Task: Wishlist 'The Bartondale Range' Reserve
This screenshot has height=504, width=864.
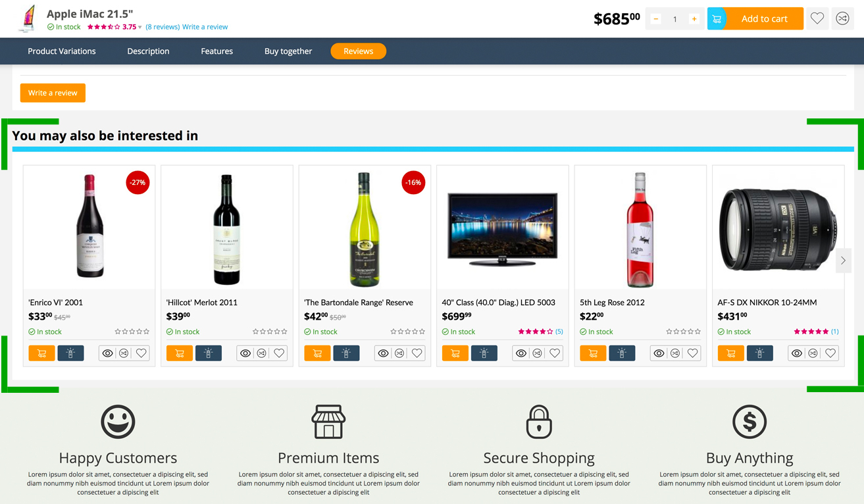Action: (417, 353)
